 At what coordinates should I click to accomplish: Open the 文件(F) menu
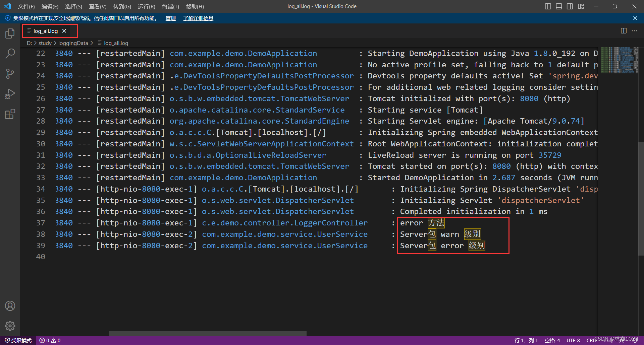[26, 6]
